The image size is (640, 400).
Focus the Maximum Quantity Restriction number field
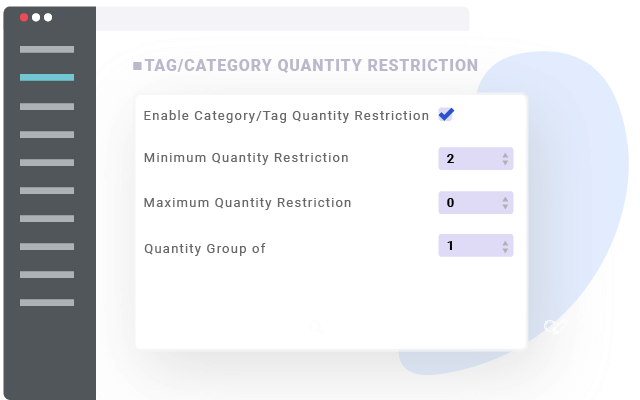(x=467, y=203)
